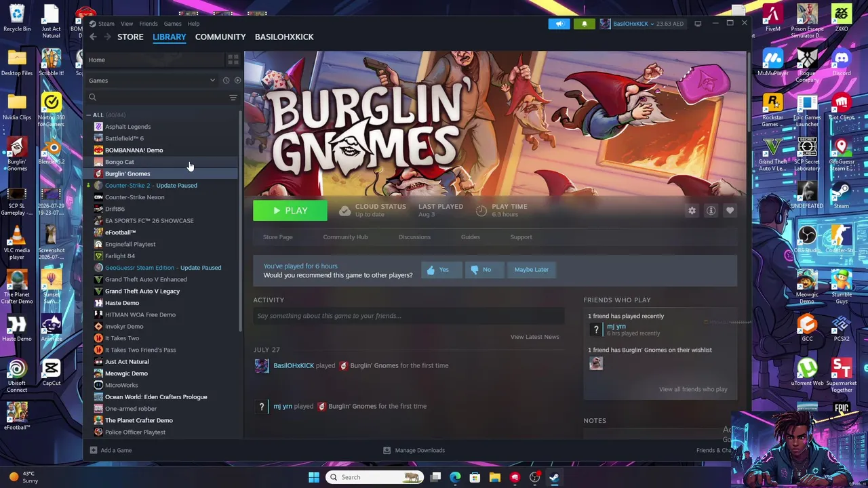Click the Steam forward navigation arrow
The width and height of the screenshot is (868, 488).
coord(106,37)
